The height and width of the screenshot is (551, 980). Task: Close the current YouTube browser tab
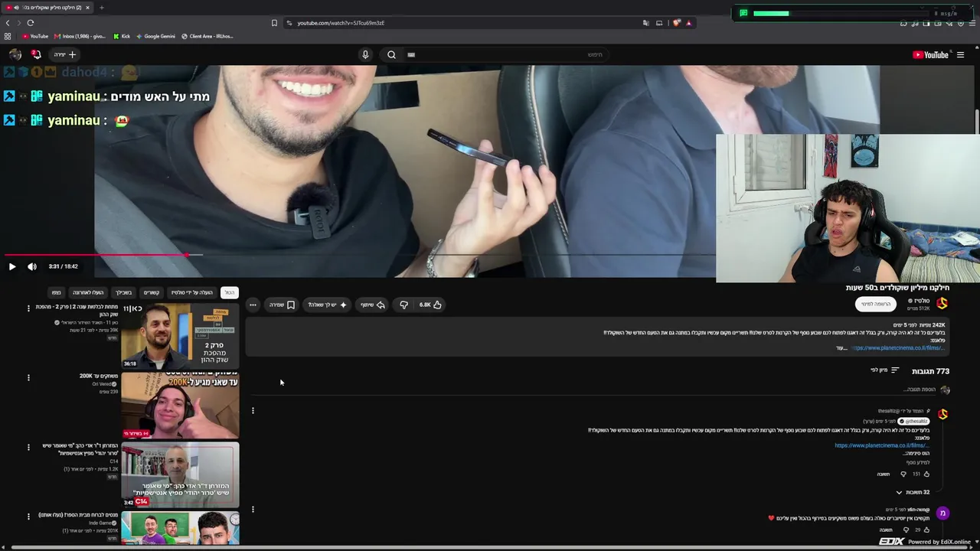pos(87,8)
